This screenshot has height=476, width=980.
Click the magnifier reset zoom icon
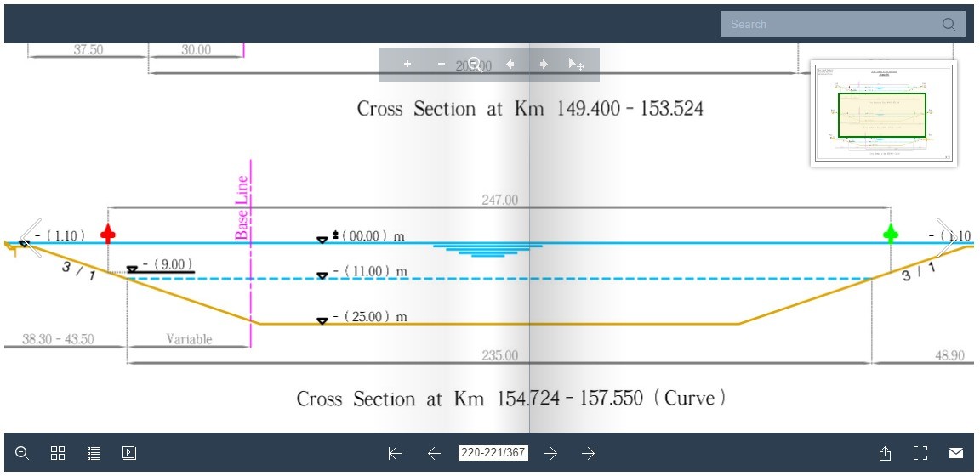point(476,65)
